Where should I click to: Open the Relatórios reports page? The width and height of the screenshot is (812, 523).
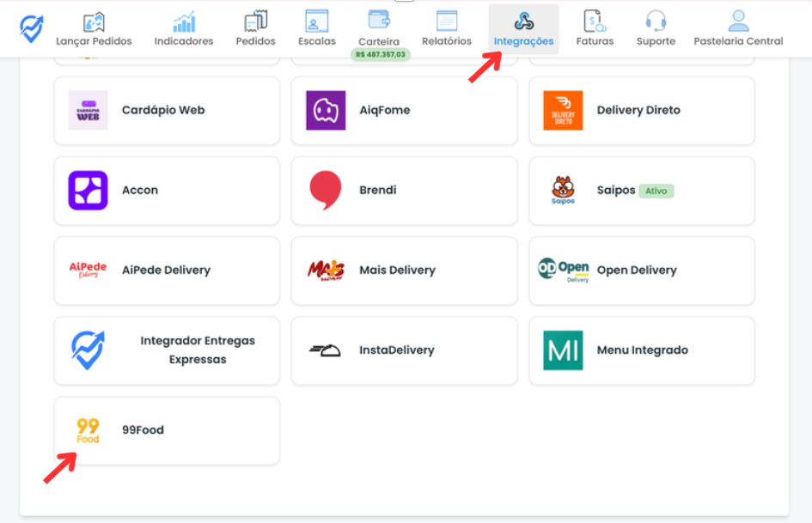click(447, 29)
